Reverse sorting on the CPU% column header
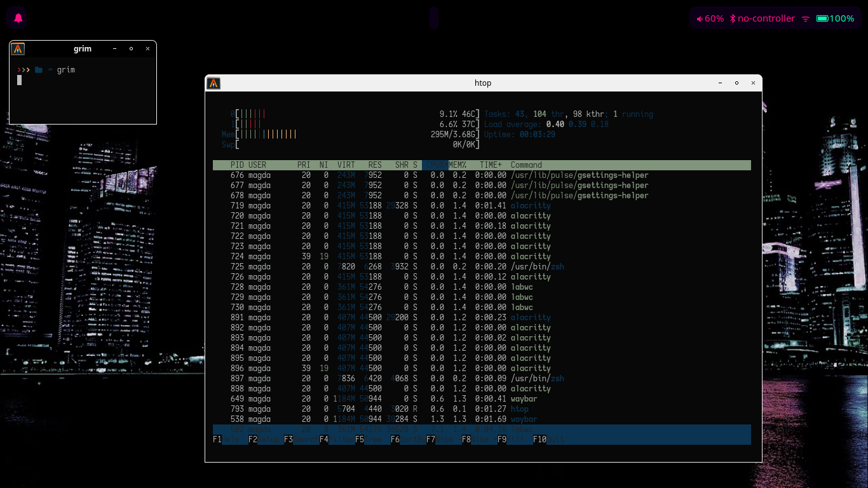 coord(436,165)
